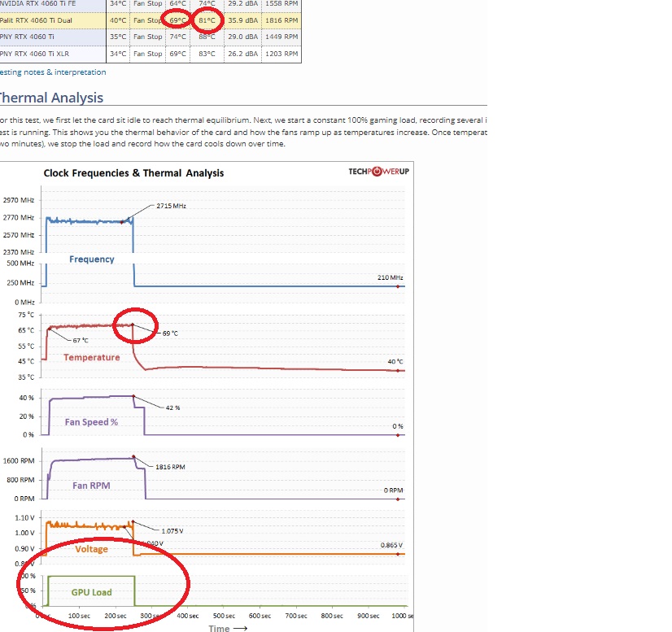Click the 2715 MHz callout in the chart

click(x=171, y=206)
